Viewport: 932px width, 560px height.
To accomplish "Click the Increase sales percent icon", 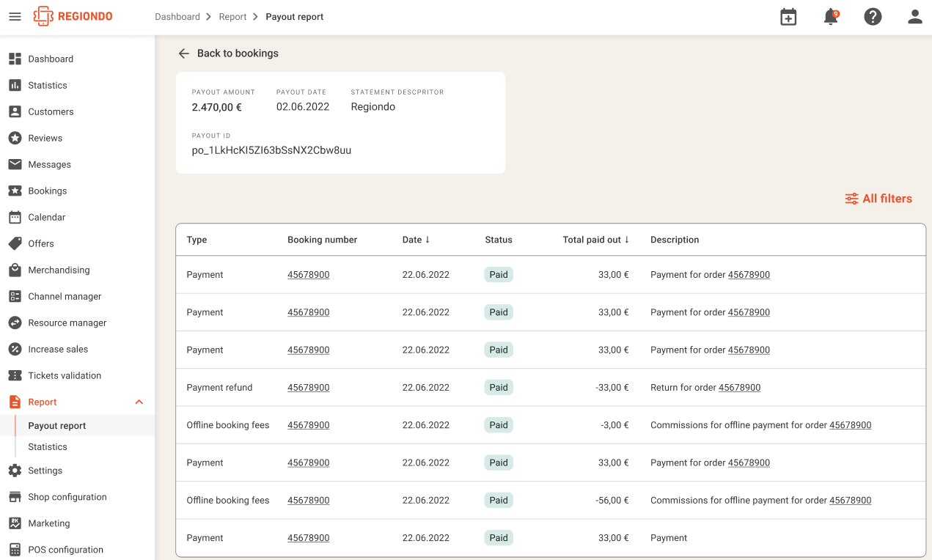I will [15, 349].
